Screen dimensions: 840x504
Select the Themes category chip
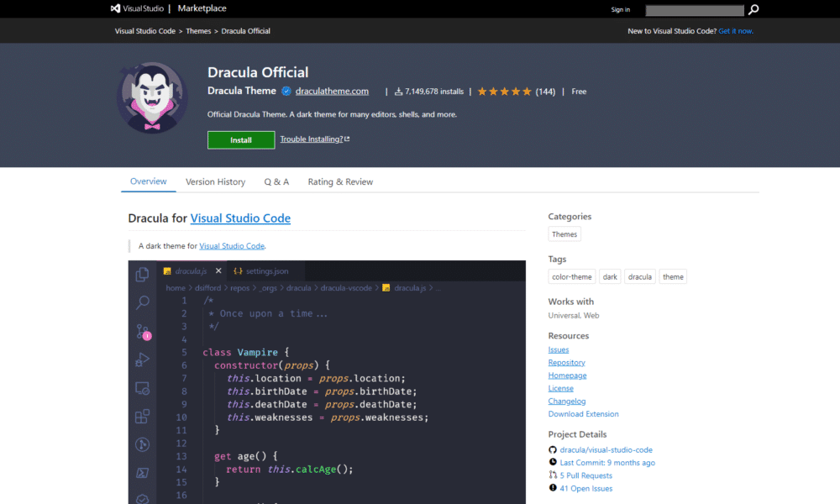pyautogui.click(x=564, y=234)
